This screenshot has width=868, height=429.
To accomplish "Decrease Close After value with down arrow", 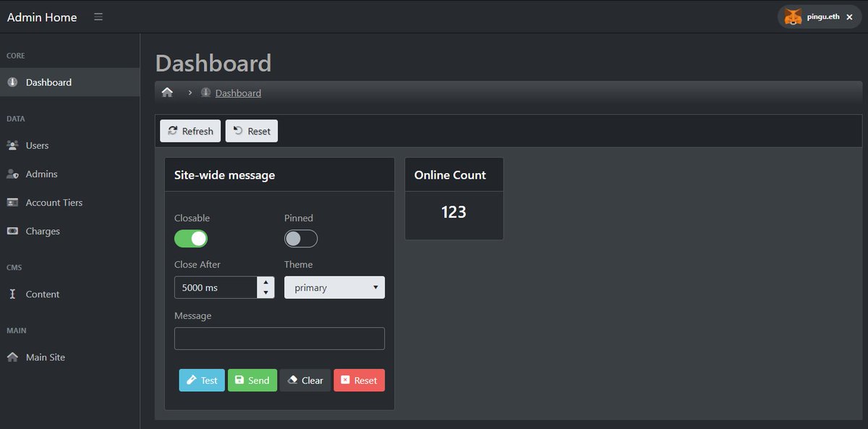I will pos(266,292).
